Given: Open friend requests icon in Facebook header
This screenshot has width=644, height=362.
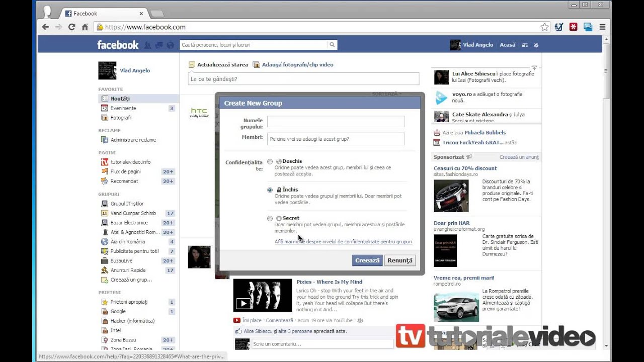Looking at the screenshot, I should 147,45.
